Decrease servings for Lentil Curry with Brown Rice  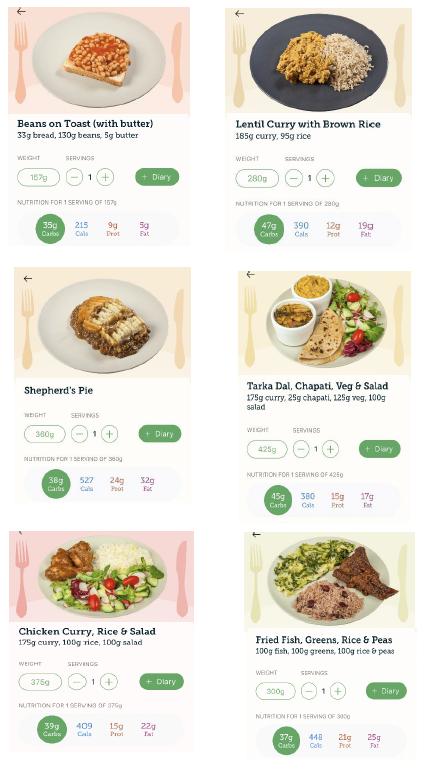click(x=293, y=178)
